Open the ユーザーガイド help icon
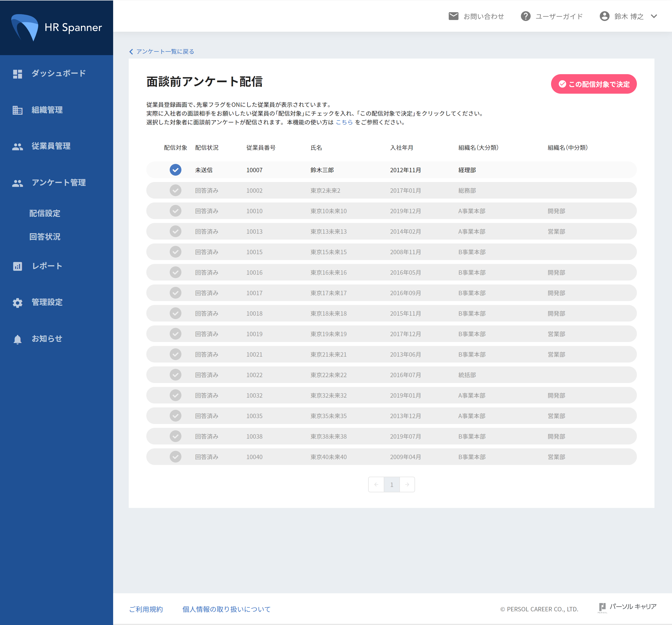 [x=525, y=16]
